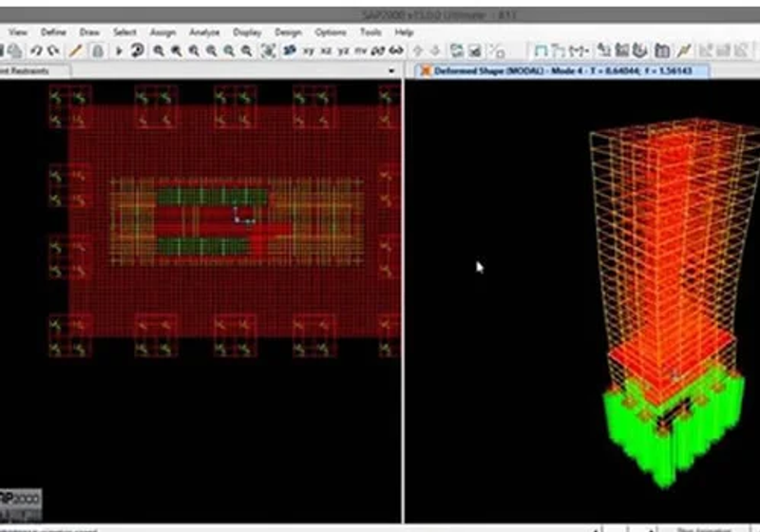The height and width of the screenshot is (532, 760).
Task: Select the Deformed Shape (MODAL) Mode 4 tab
Action: (563, 70)
